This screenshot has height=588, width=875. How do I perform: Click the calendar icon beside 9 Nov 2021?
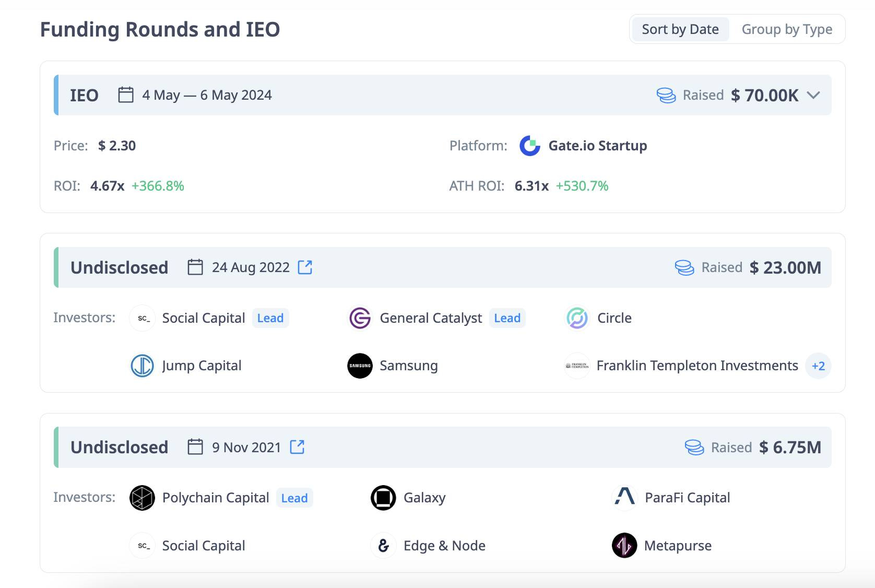click(x=195, y=447)
